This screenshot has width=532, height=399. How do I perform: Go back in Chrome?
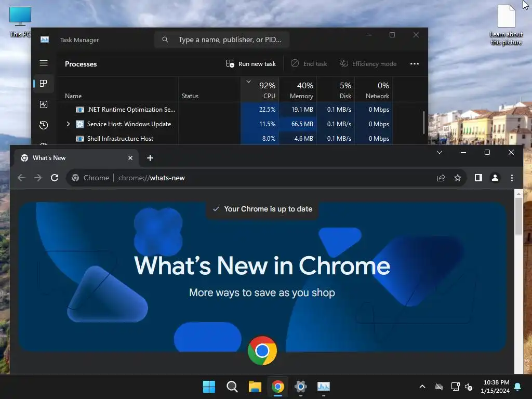coord(22,178)
